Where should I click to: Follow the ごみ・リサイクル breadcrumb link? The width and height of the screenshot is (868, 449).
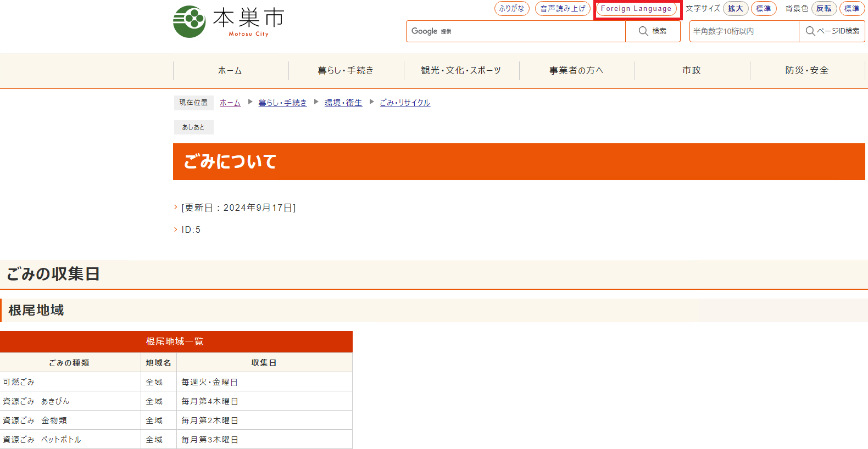coord(405,103)
